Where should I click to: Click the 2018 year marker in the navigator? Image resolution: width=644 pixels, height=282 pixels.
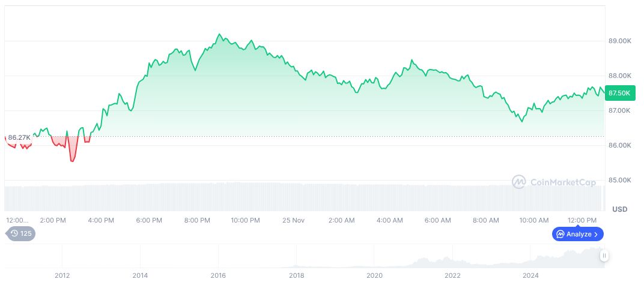coord(296,275)
